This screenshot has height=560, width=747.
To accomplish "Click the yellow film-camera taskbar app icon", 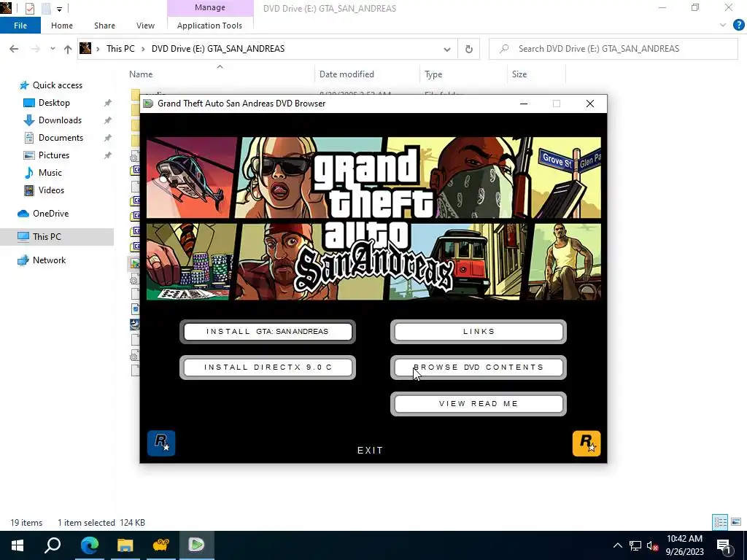I will pyautogui.click(x=160, y=545).
